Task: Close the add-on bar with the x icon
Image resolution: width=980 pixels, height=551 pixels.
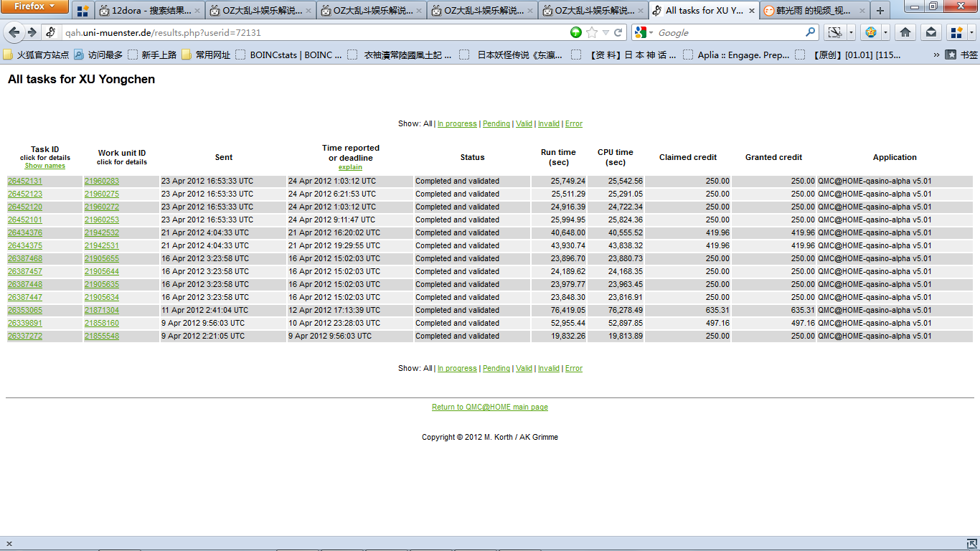Action: point(9,543)
